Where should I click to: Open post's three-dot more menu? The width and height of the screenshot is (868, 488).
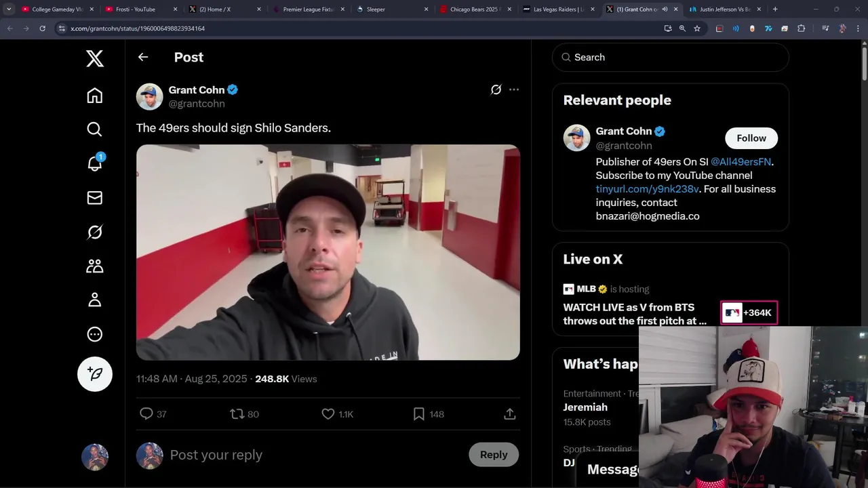pos(514,89)
